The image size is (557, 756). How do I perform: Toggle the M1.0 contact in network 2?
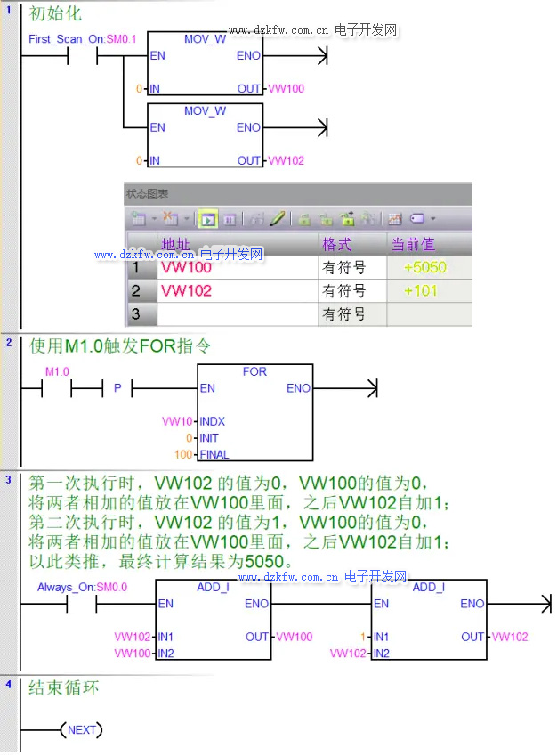[x=55, y=388]
